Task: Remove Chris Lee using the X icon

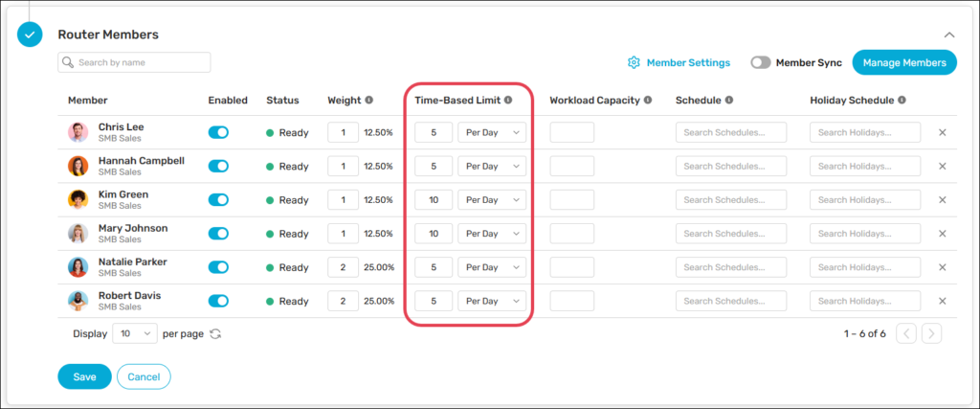Action: 942,133
